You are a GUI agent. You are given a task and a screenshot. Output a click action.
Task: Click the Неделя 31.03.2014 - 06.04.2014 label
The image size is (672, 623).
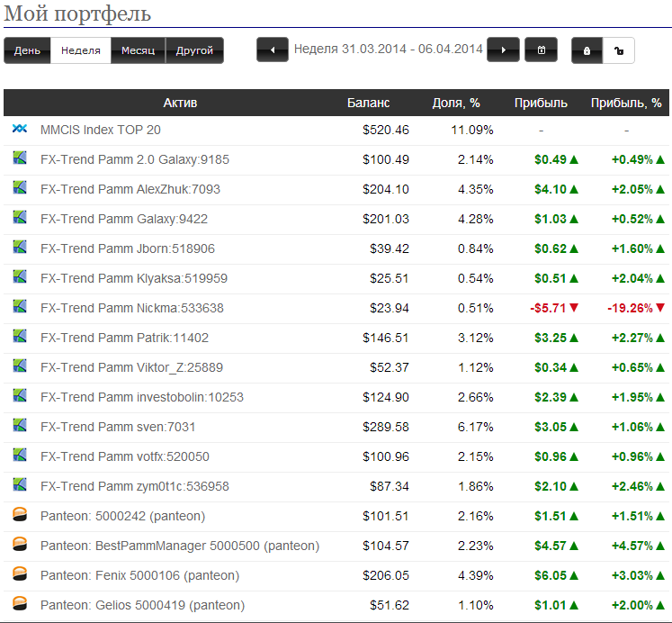pyautogui.click(x=389, y=49)
